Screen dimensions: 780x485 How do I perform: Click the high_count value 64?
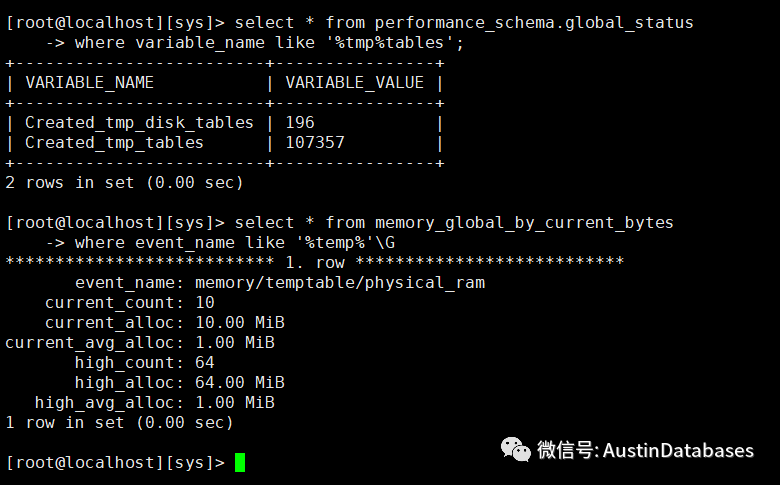pos(205,363)
